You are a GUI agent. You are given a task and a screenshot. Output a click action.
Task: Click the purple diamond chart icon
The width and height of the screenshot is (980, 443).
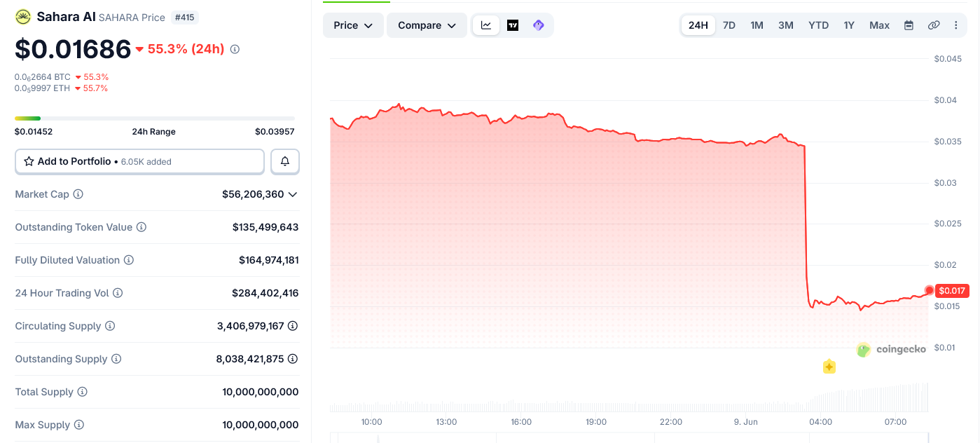tap(538, 25)
